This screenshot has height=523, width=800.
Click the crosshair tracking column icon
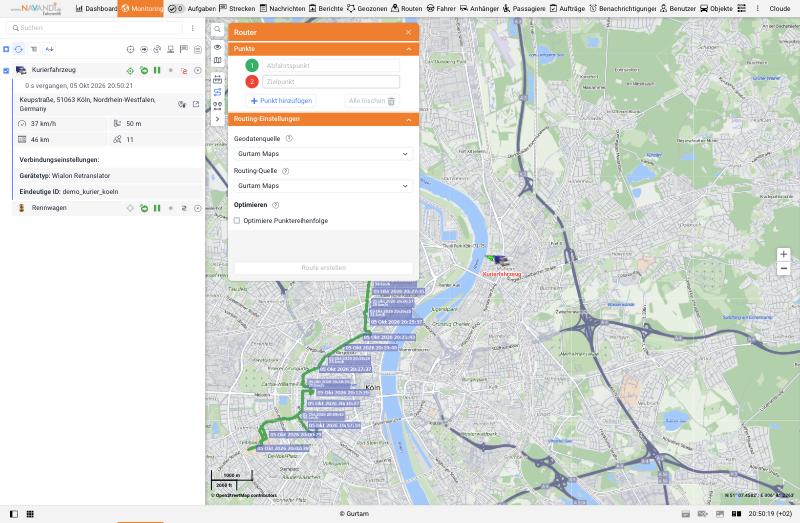click(x=131, y=49)
